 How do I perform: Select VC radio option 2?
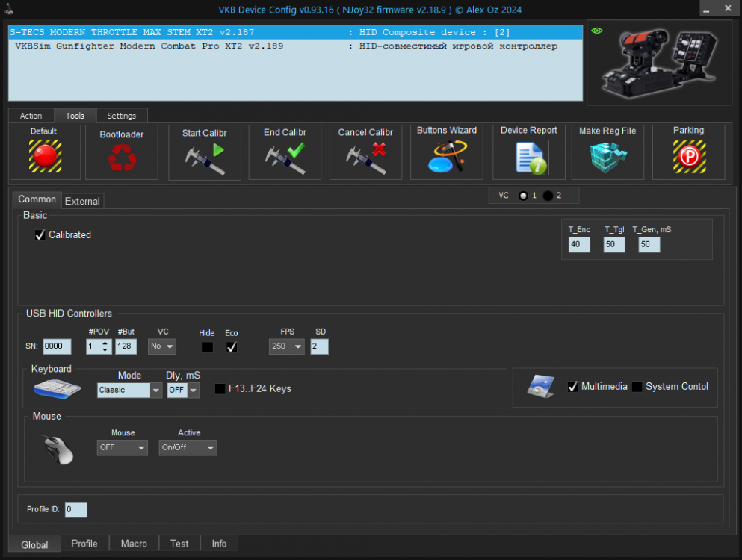click(x=548, y=196)
